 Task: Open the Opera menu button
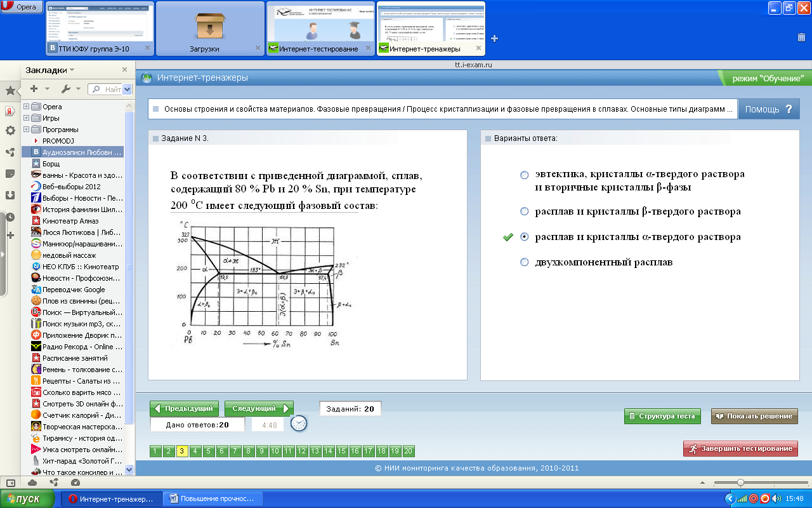point(22,7)
